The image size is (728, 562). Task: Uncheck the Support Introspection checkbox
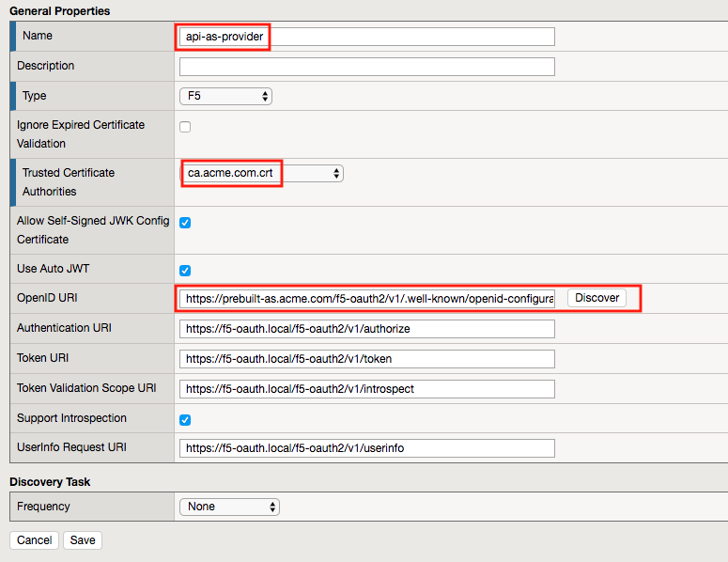pos(185,420)
